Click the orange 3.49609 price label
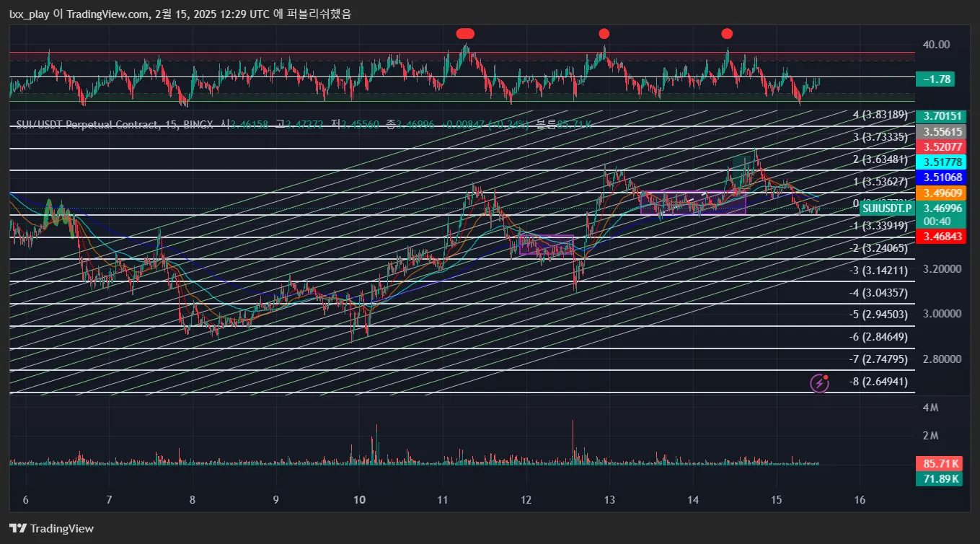This screenshot has width=980, height=544. click(x=940, y=193)
